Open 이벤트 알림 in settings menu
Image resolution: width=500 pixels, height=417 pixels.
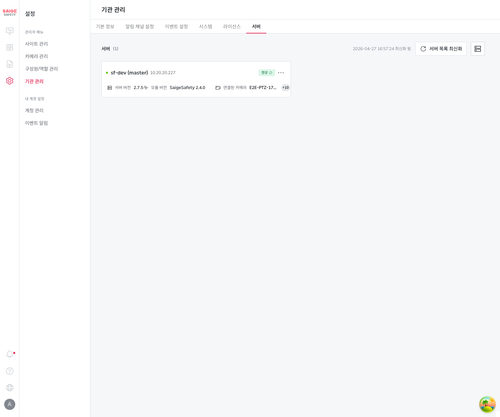(37, 123)
